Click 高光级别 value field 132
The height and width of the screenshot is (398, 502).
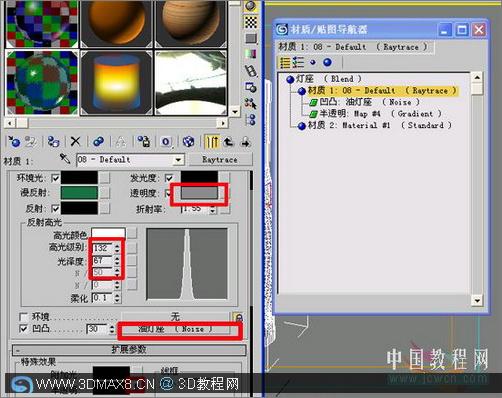[103, 248]
